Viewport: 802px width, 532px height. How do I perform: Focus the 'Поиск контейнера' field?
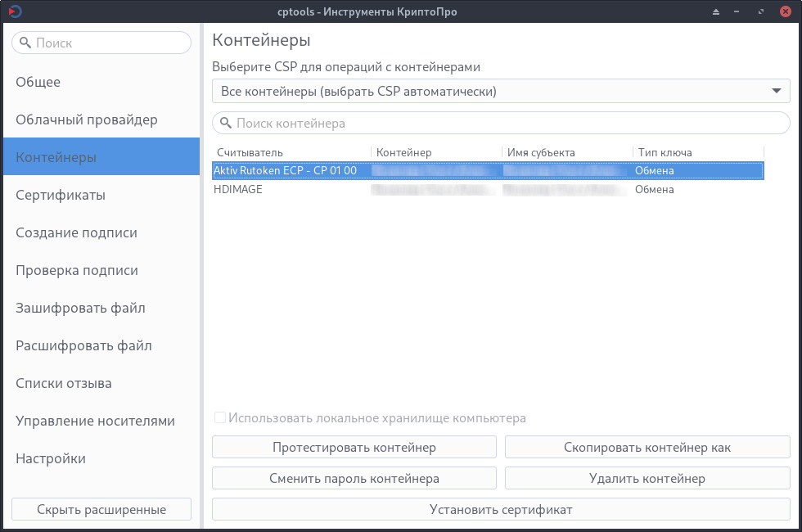click(501, 124)
